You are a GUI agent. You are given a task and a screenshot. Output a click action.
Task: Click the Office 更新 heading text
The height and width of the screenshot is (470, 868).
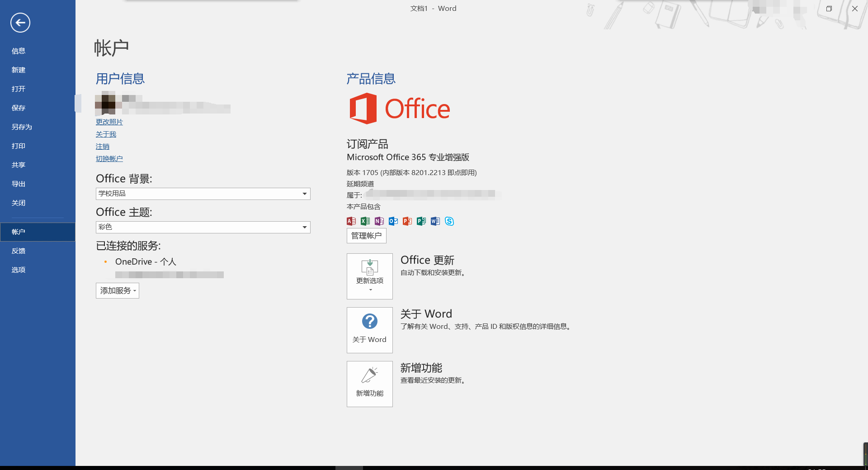point(428,260)
